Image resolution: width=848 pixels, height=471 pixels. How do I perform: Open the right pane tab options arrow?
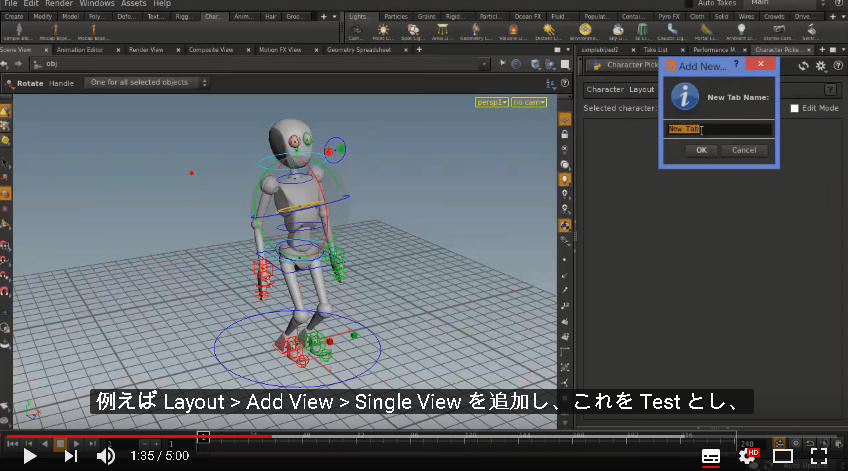[x=843, y=50]
